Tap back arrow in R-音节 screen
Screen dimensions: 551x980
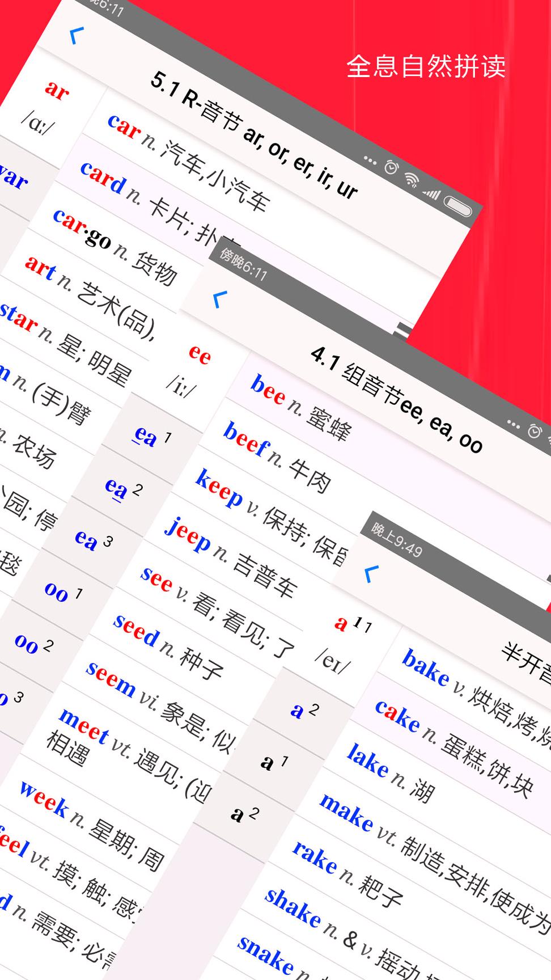(76, 36)
